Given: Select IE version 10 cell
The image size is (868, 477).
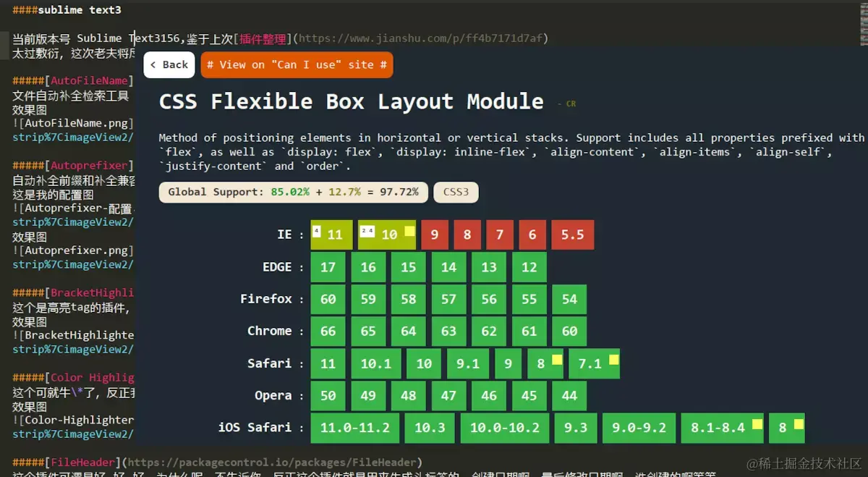Looking at the screenshot, I should pos(387,235).
